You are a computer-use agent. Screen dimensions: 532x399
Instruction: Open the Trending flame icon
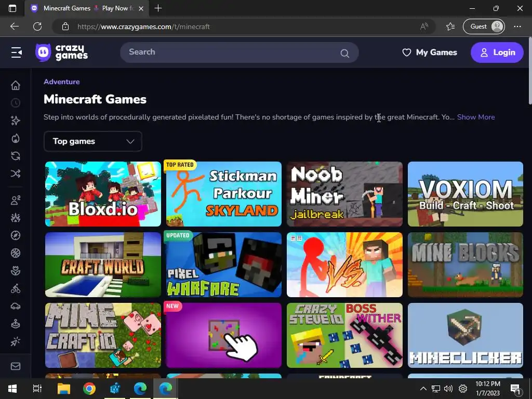tap(16, 138)
